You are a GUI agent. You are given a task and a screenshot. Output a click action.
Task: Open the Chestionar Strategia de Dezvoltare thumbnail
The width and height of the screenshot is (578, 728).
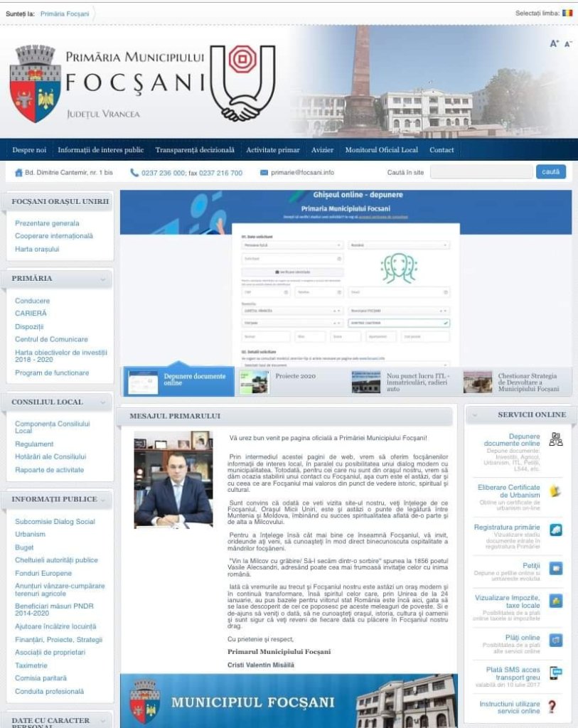(x=478, y=382)
